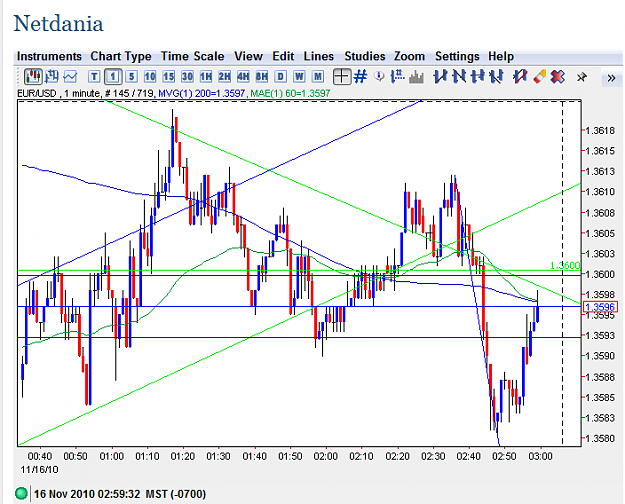
Task: Select 8H time scale button
Action: (262, 76)
